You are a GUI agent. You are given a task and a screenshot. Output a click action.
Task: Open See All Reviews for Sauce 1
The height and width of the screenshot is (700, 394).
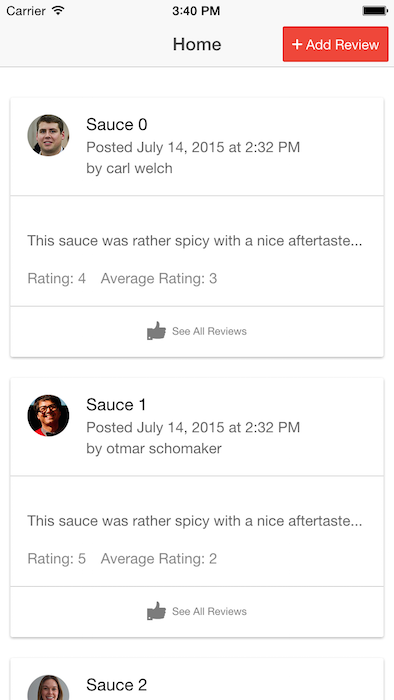[209, 611]
